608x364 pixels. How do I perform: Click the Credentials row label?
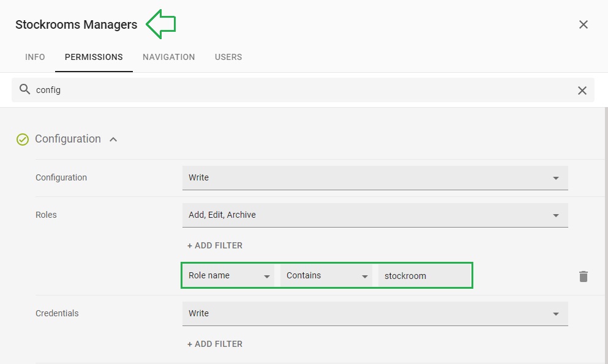[57, 313]
